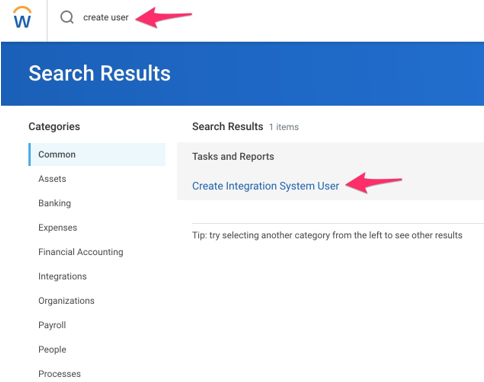Select the Banking category
The image size is (484, 382).
point(55,203)
